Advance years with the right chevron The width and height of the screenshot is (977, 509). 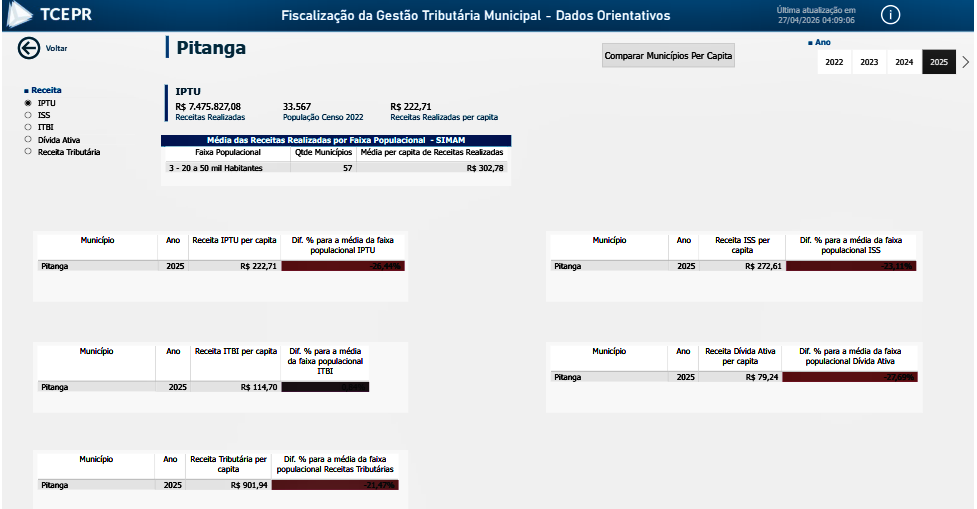965,62
